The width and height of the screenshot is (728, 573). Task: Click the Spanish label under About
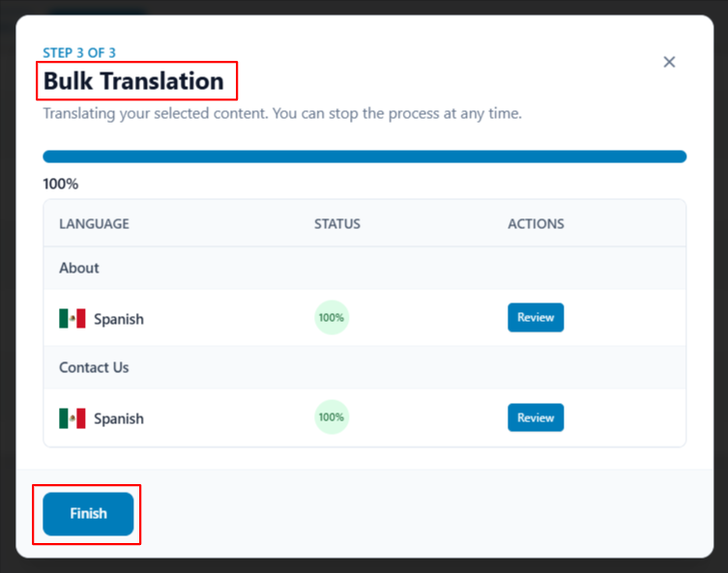click(119, 319)
